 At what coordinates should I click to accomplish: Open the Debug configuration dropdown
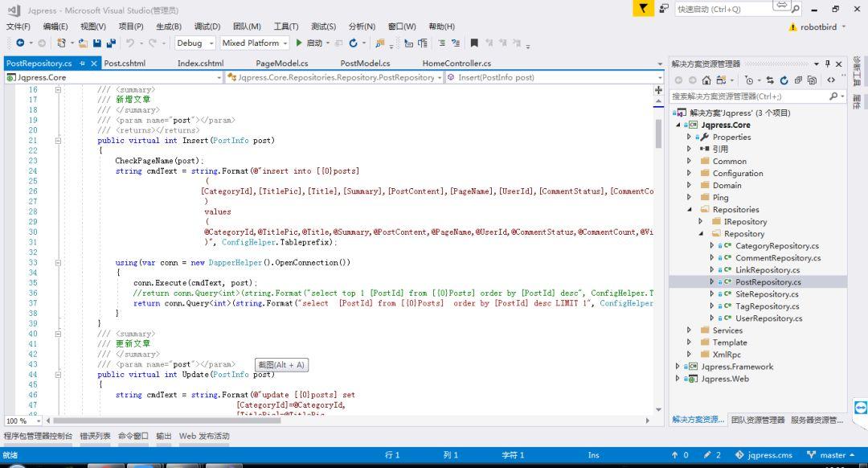click(193, 42)
